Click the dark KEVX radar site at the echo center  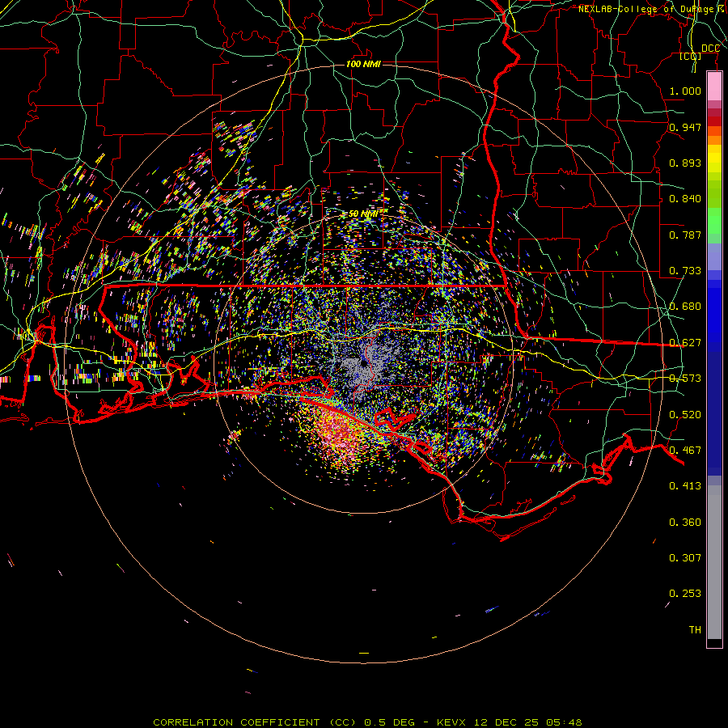click(363, 364)
